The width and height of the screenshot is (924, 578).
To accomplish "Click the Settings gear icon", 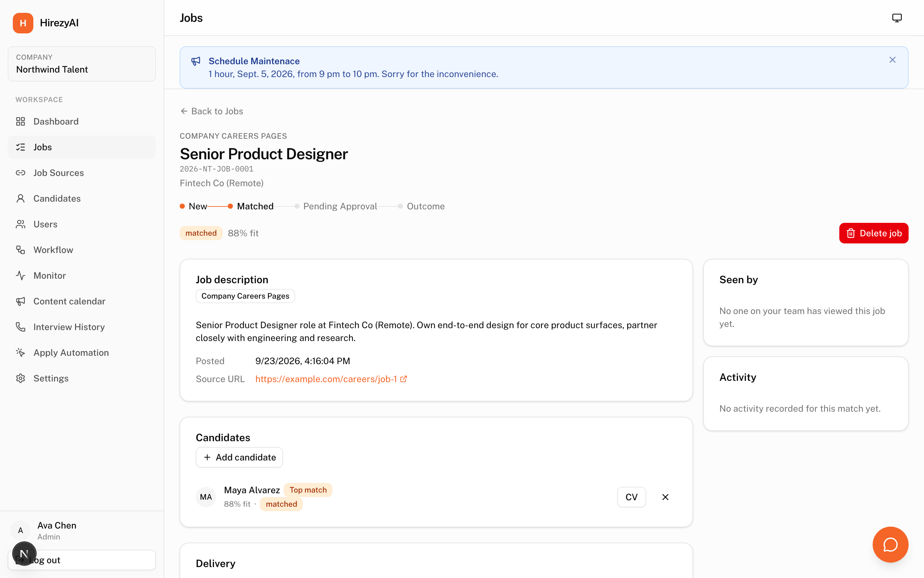I will tap(21, 379).
